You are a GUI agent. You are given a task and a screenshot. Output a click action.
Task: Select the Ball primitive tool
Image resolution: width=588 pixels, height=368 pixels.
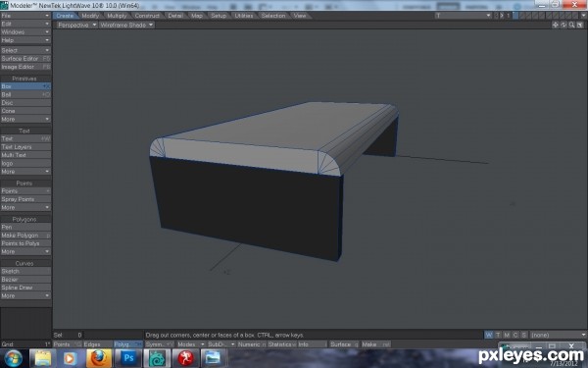(25, 94)
